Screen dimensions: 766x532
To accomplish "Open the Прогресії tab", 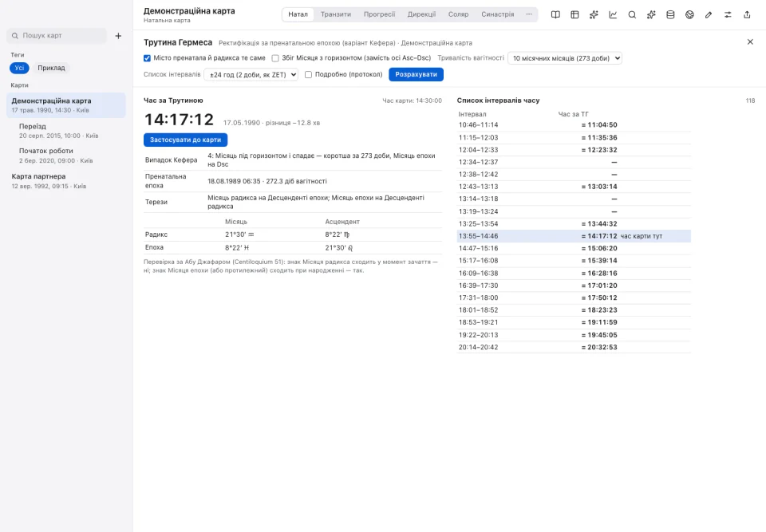I will [379, 14].
